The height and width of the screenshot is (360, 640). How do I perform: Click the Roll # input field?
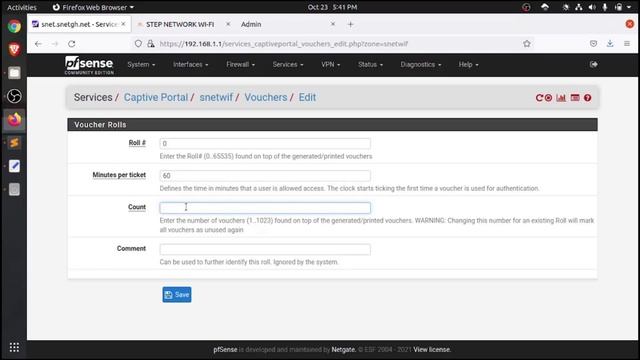[x=265, y=144]
